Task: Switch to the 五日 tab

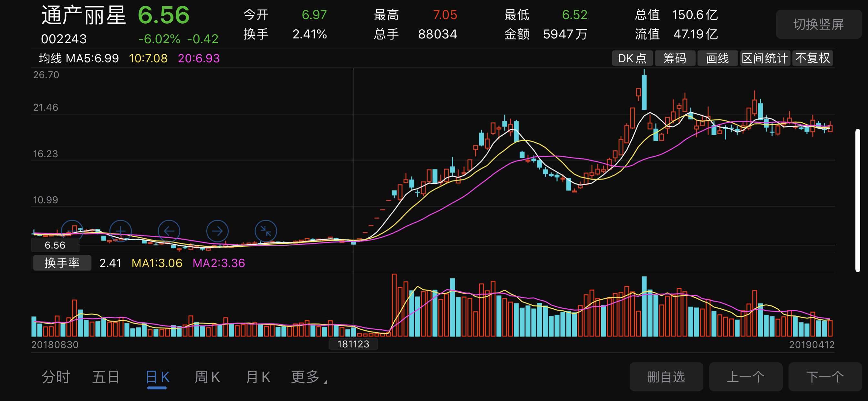Action: click(x=106, y=377)
